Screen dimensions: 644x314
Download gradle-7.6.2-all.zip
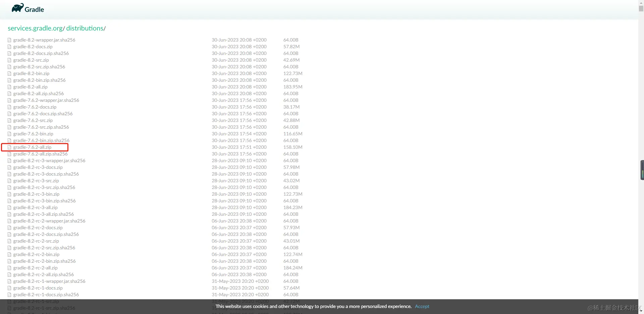pos(33,147)
